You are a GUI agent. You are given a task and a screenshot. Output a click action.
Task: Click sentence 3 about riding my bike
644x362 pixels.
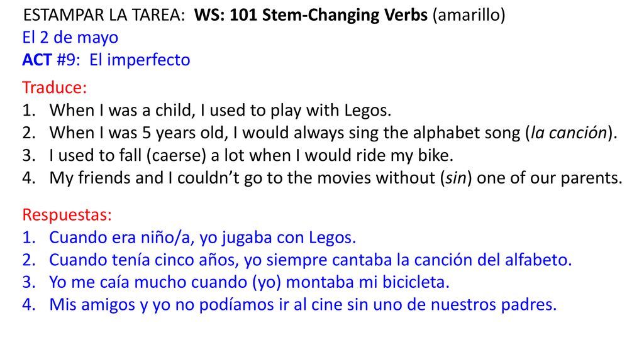(x=252, y=156)
